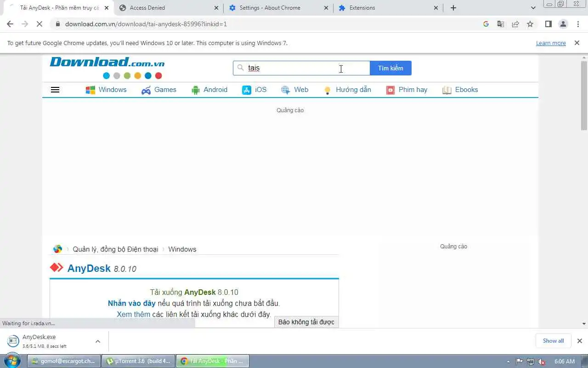Click the Google icon in address bar

(486, 24)
